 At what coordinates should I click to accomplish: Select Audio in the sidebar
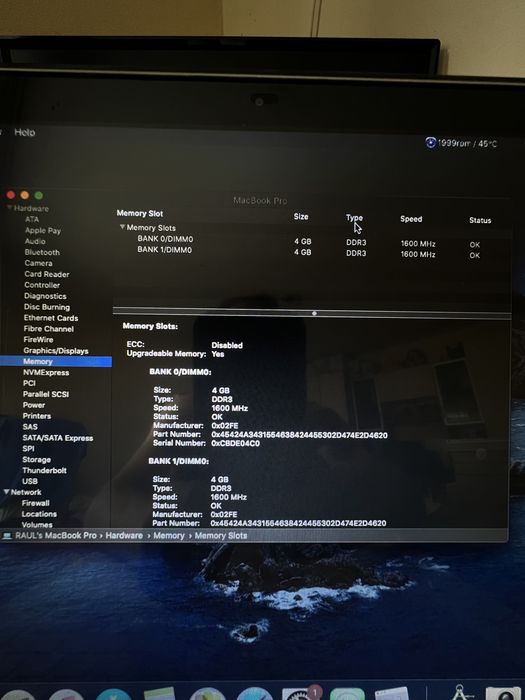click(35, 241)
